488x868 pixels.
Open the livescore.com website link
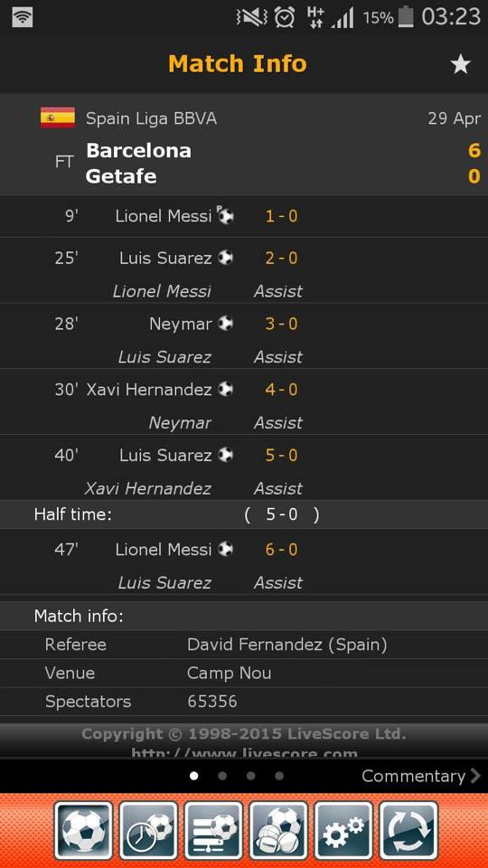tap(244, 753)
